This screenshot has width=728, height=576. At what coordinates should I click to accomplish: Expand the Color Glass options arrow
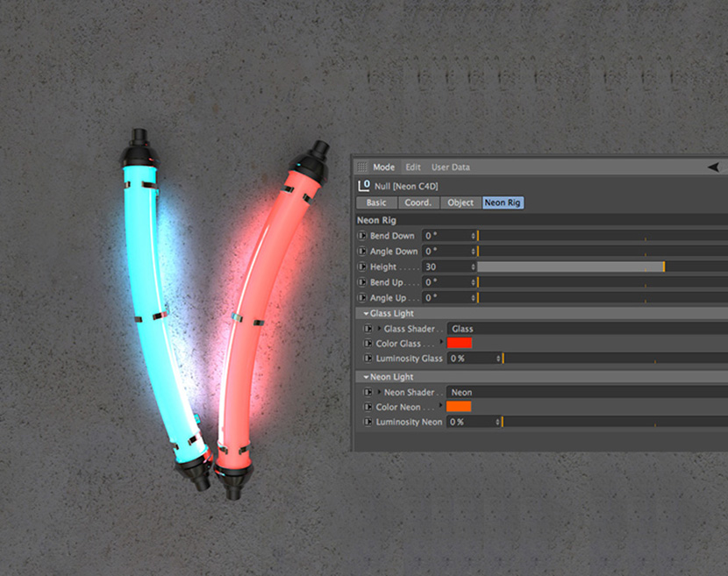441,341
